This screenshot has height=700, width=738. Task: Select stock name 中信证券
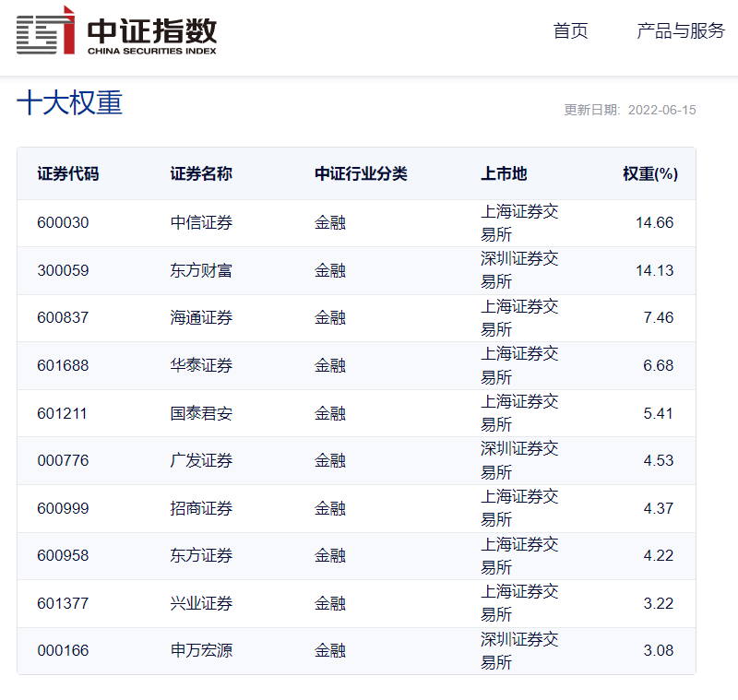click(201, 222)
